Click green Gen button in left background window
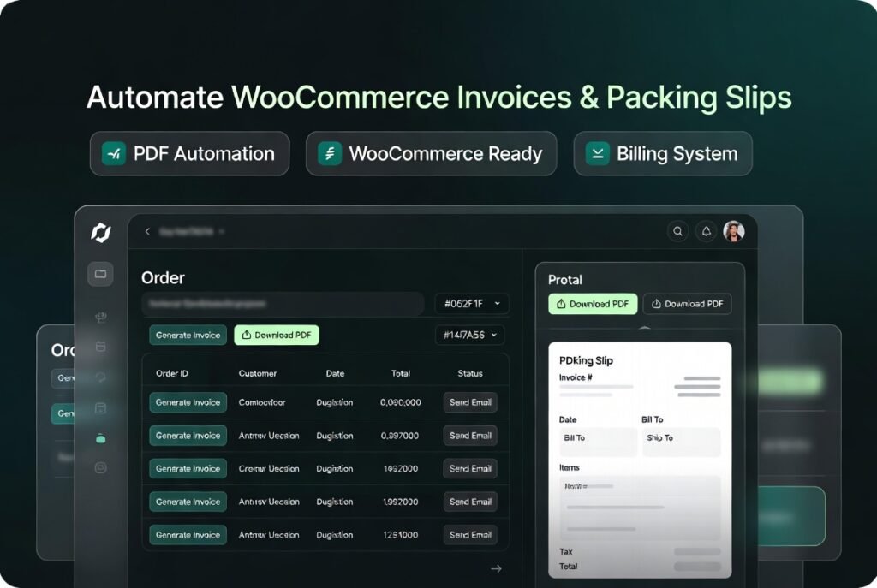877x588 pixels. pos(63,413)
